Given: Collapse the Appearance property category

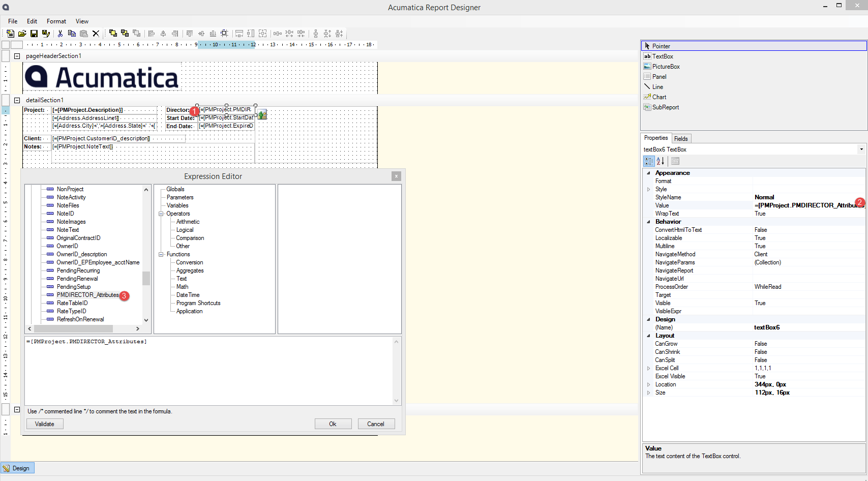Looking at the screenshot, I should point(648,173).
